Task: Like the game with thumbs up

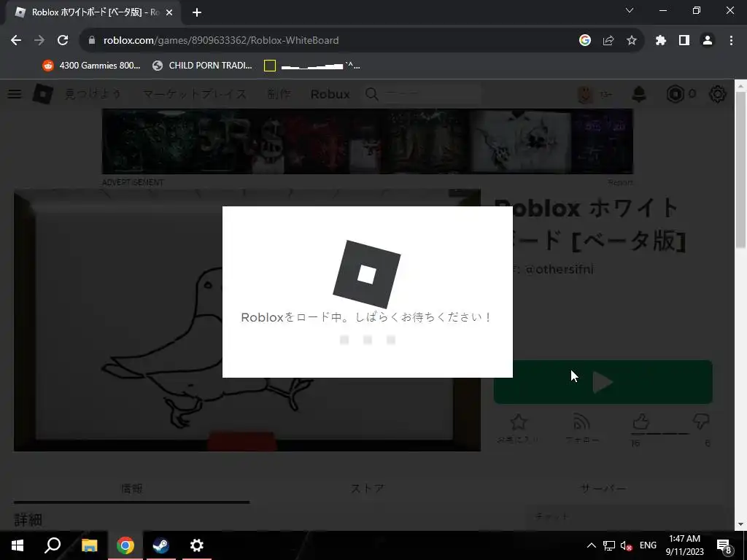Action: [x=640, y=422]
